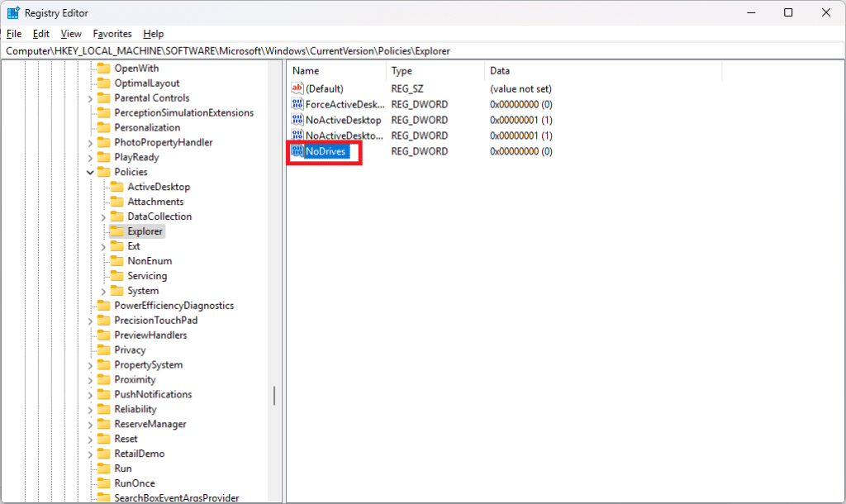
Task: Expand the Proximity key
Action: click(x=90, y=380)
